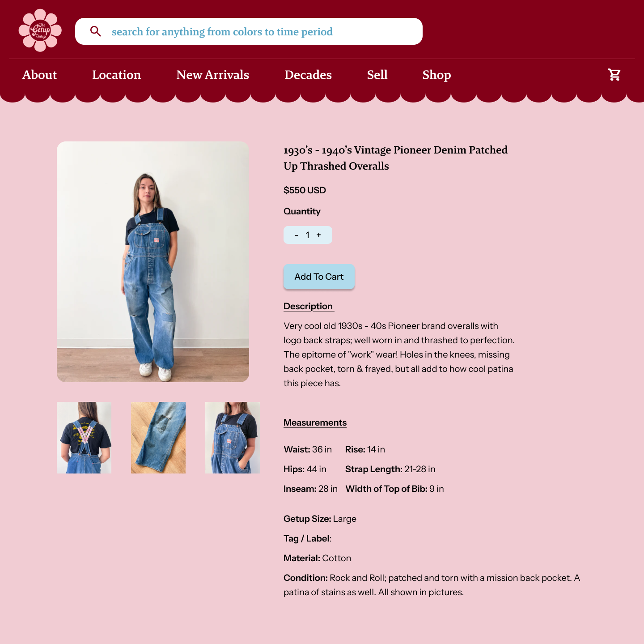Increase quantity with the plus button
This screenshot has width=644, height=644.
319,235
